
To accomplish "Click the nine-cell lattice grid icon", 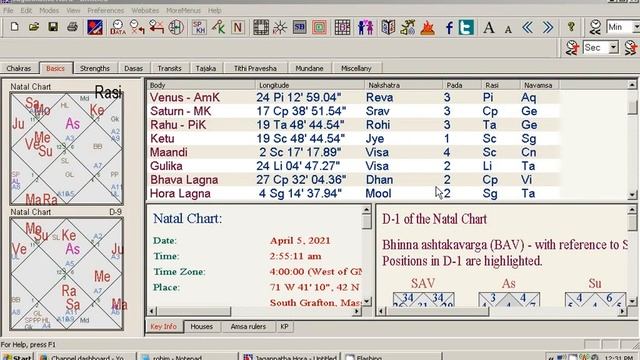I will (x=342, y=27).
